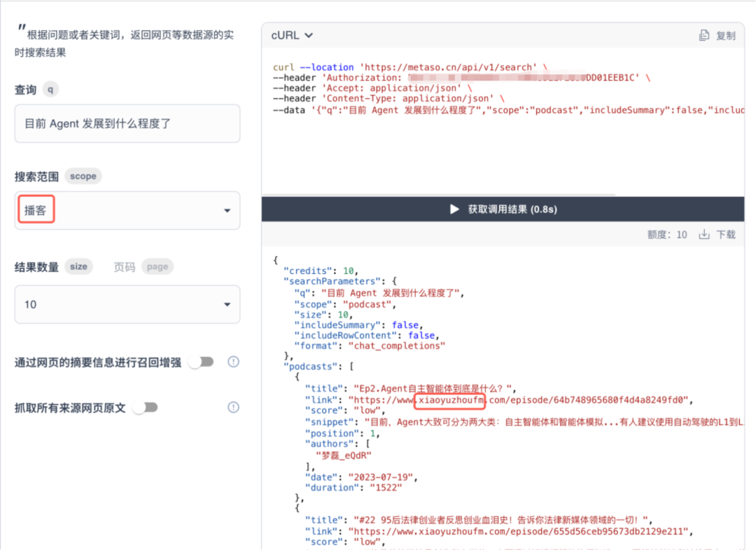
Task: Click the "duration": "1522" line
Action: 353,488
